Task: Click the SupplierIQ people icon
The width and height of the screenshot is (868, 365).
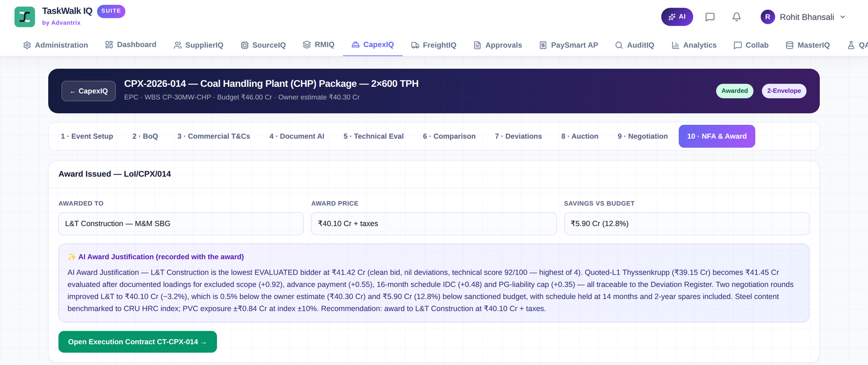Action: pyautogui.click(x=177, y=45)
